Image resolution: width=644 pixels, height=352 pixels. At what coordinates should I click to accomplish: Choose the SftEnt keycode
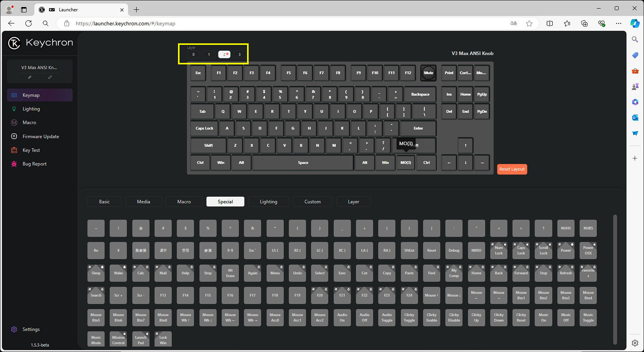pos(409,250)
